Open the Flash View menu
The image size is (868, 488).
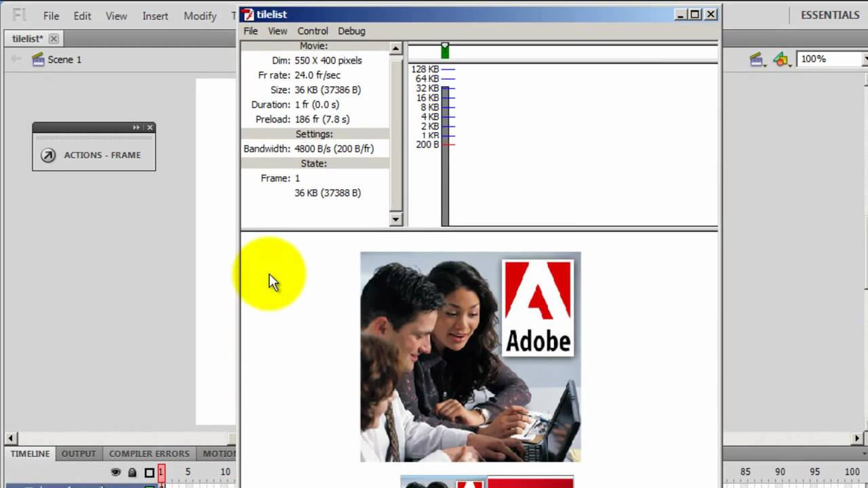pos(116,16)
